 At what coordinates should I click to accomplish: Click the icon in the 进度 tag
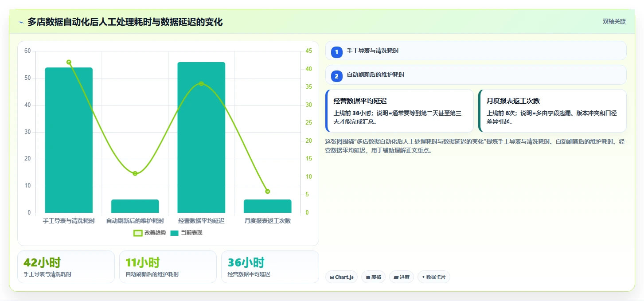396,277
